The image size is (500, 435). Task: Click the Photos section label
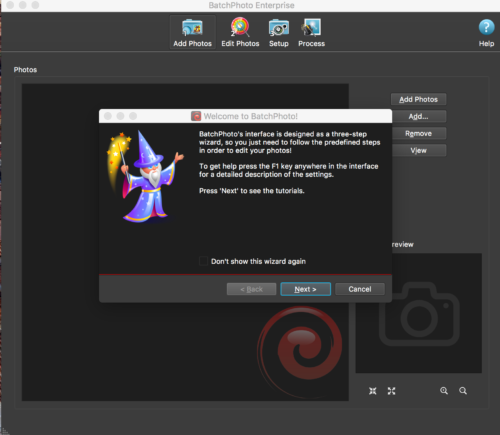click(25, 70)
